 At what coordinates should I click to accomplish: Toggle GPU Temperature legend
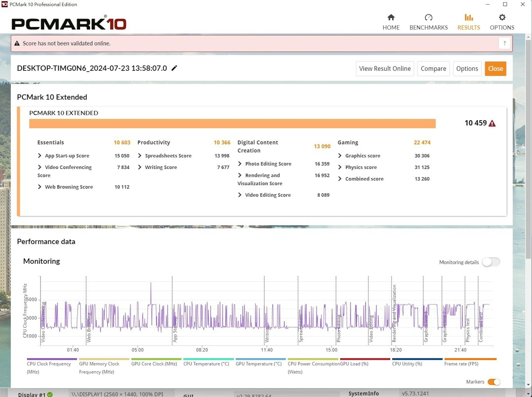pos(260,362)
